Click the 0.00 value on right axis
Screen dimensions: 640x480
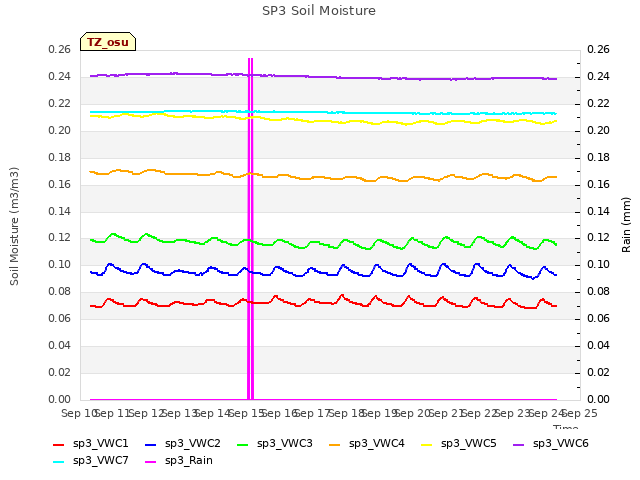click(x=598, y=399)
